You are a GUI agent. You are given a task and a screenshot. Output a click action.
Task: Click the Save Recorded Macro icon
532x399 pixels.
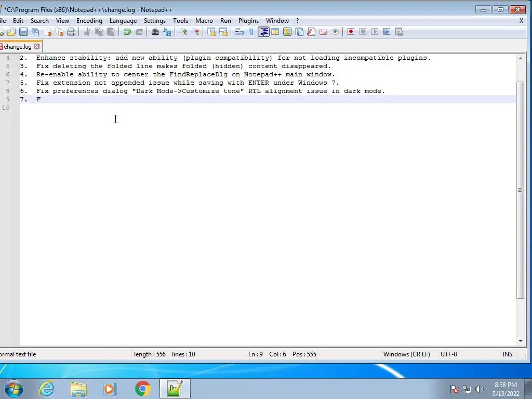[398, 32]
